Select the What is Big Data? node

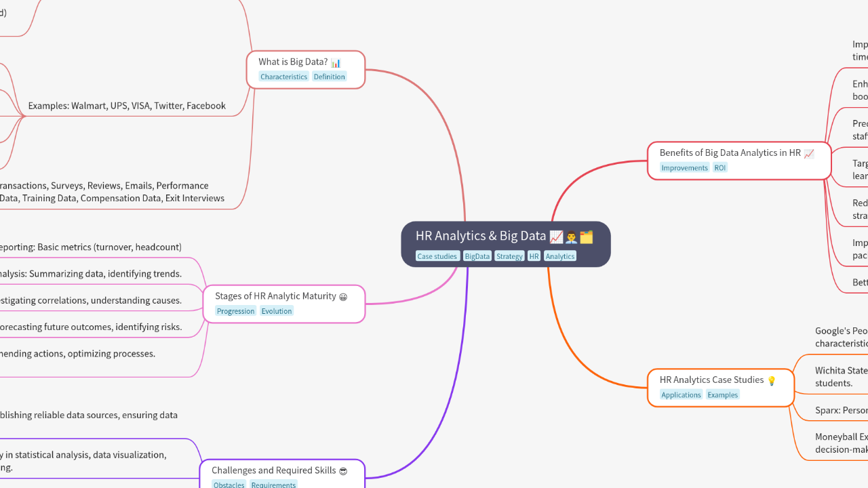pos(306,69)
